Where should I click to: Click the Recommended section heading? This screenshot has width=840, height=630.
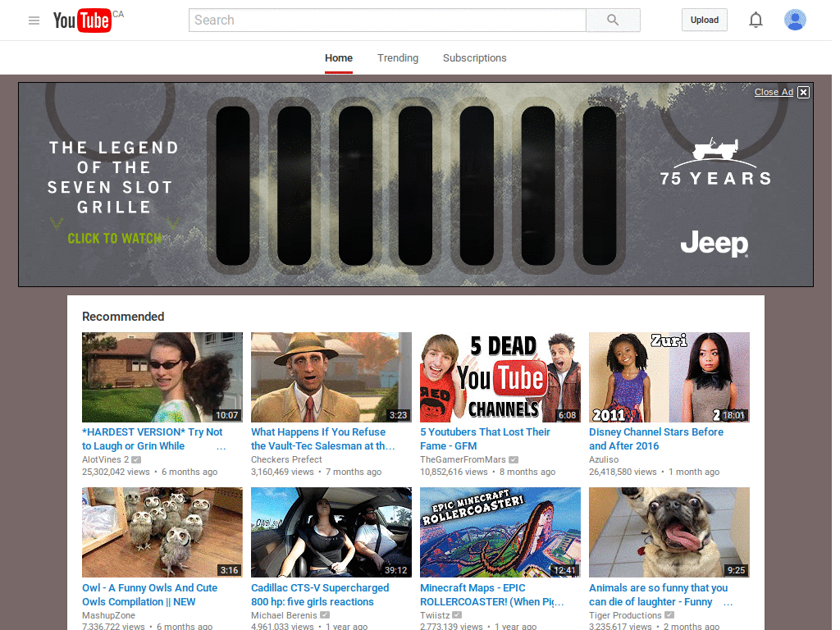[123, 317]
